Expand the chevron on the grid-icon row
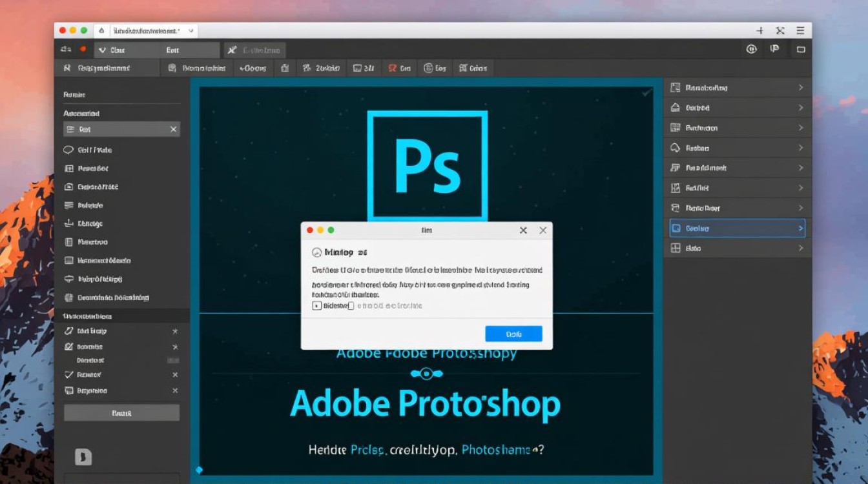Image resolution: width=868 pixels, height=484 pixels. click(x=801, y=248)
